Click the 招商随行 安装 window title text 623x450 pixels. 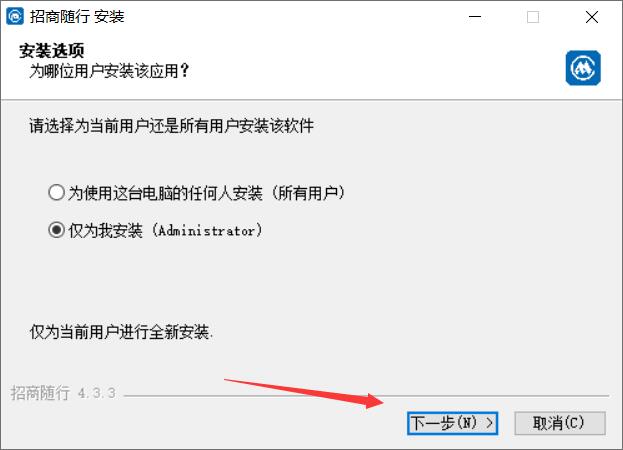77,17
